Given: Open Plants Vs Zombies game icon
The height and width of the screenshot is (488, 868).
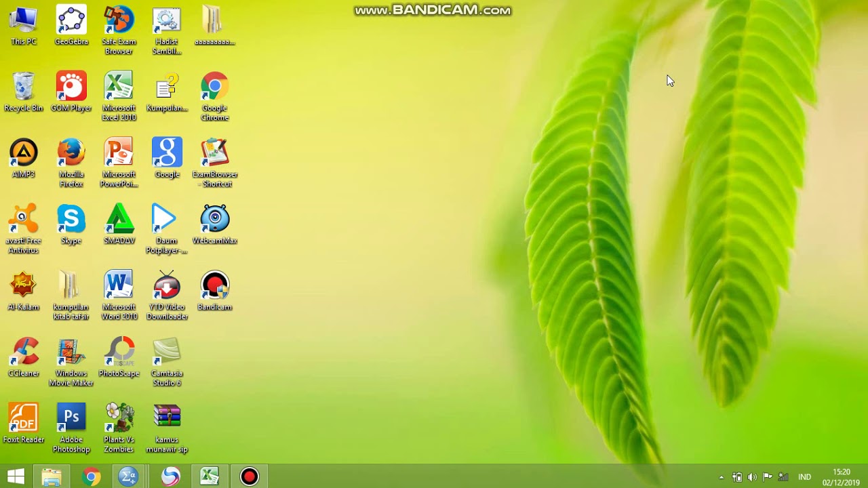Looking at the screenshot, I should coord(119,429).
